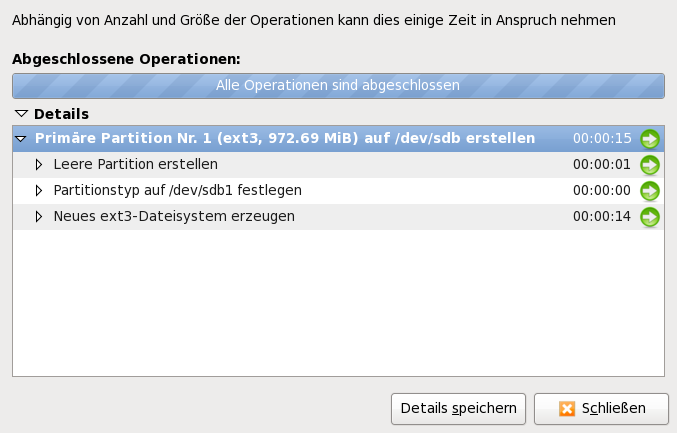Viewport: 677px width, 433px height.
Task: Click green status icon for ext3-Dateisystem erzeugen row
Action: coord(650,216)
